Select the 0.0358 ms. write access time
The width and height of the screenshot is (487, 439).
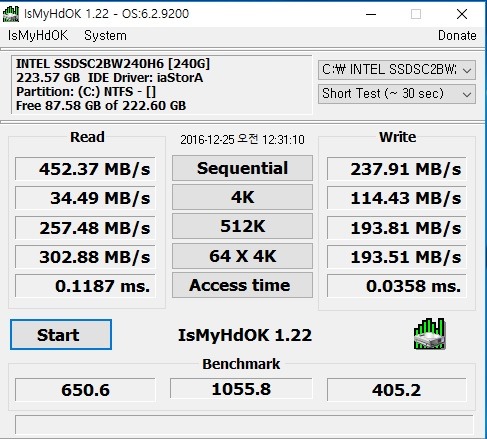[x=397, y=286]
